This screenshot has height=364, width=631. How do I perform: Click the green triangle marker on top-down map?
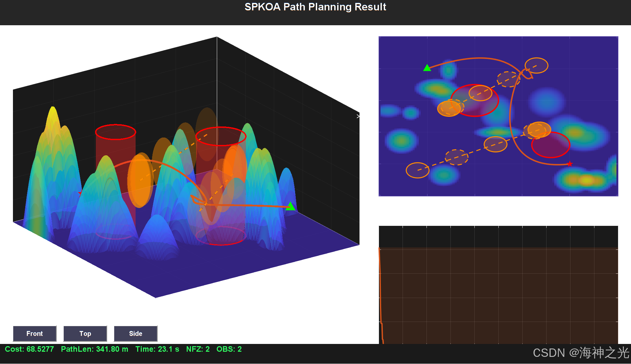[x=427, y=68]
